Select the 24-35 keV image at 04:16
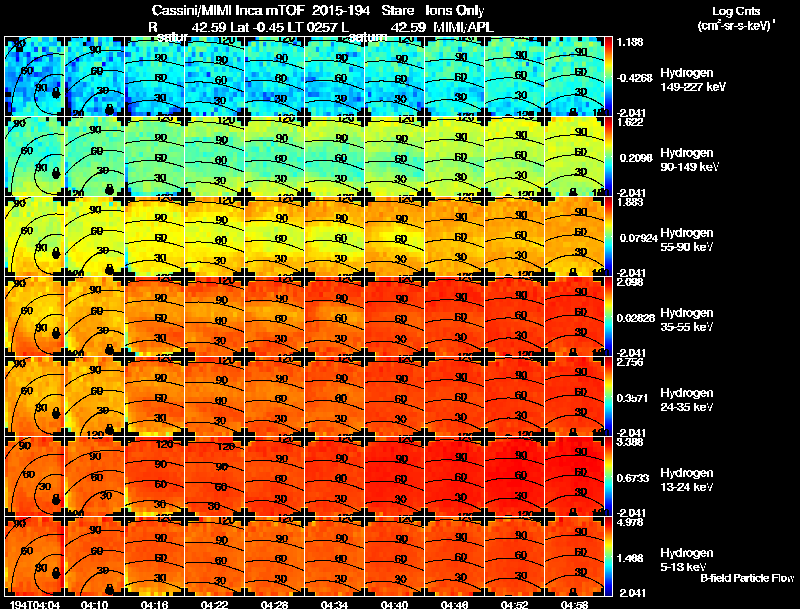Image resolution: width=800 pixels, height=609 pixels. 154,396
